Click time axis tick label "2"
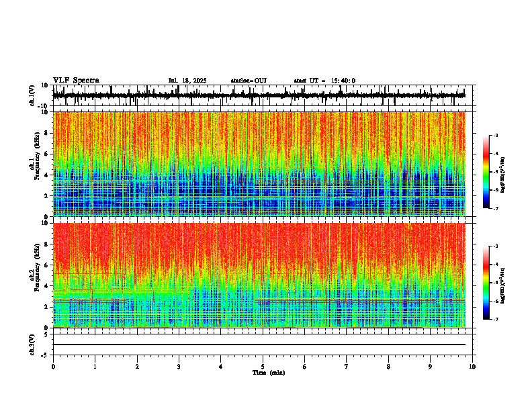 137,367
